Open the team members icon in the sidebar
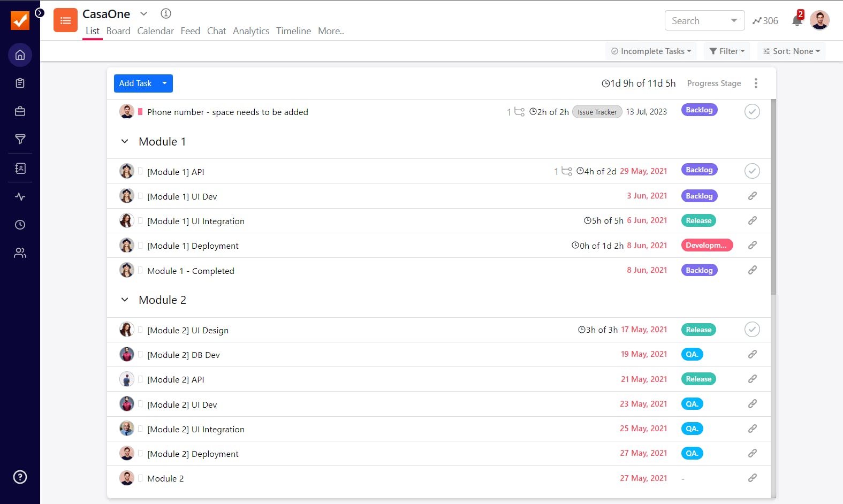The width and height of the screenshot is (843, 504). pos(20,253)
